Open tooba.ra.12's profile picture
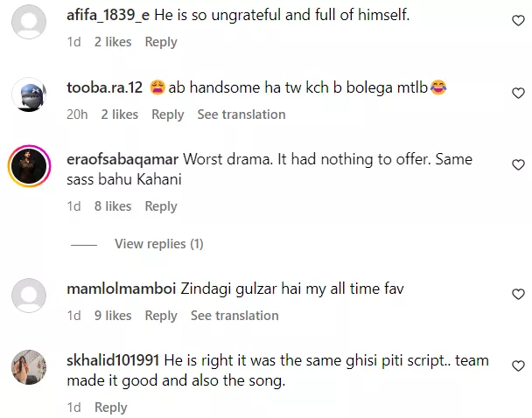Viewport: 532px width, 418px height. click(x=31, y=94)
